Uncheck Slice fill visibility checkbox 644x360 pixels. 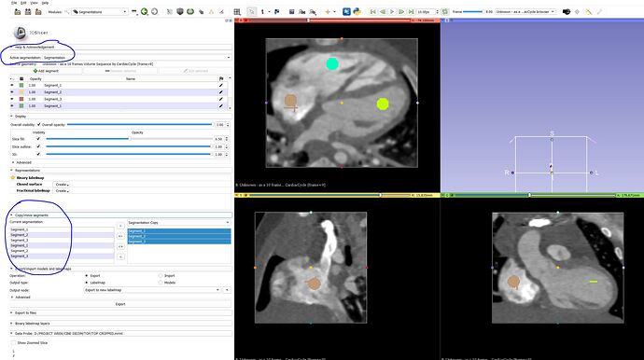pyautogui.click(x=38, y=139)
